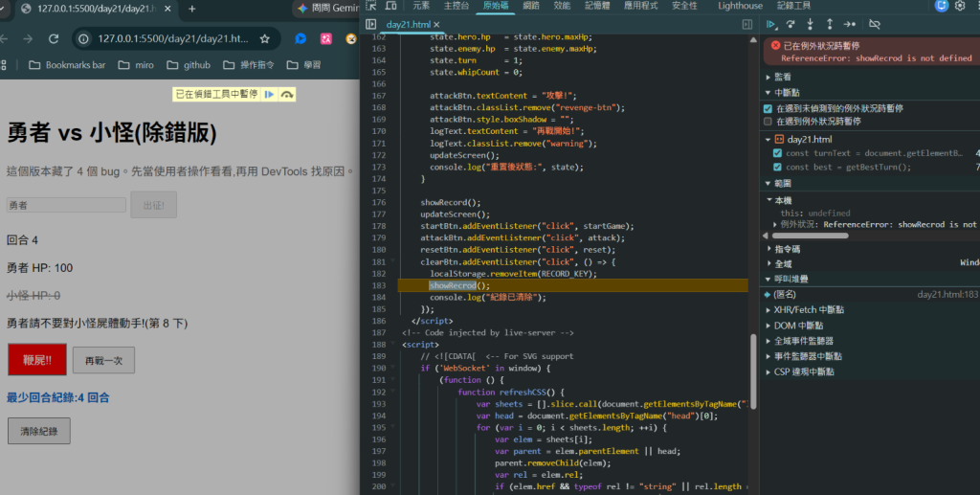Expand CSP 違規中斷點 section

point(768,371)
